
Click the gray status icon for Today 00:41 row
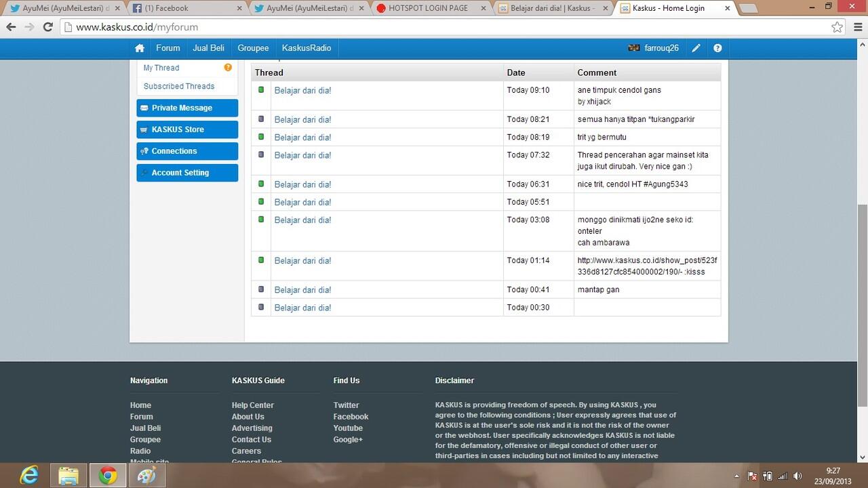[261, 289]
